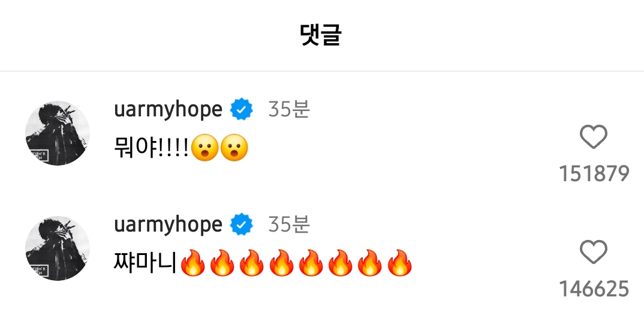Tap the heart beside the "쨔마니" comment
Viewport: 644px width, 327px height.
click(x=594, y=252)
